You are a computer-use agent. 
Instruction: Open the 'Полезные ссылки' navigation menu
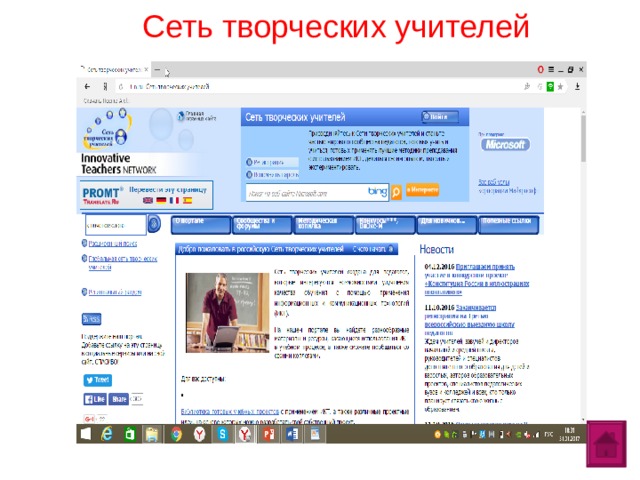point(508,225)
